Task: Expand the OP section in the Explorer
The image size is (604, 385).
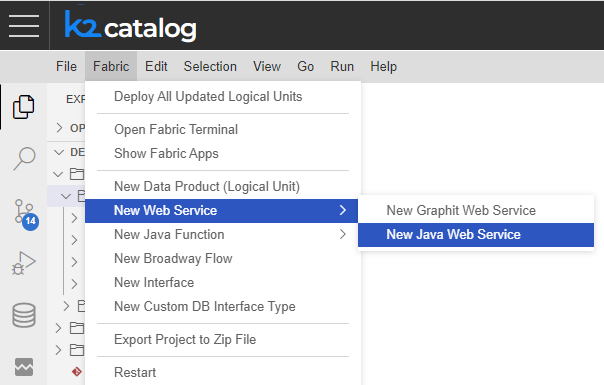Action: (x=59, y=128)
